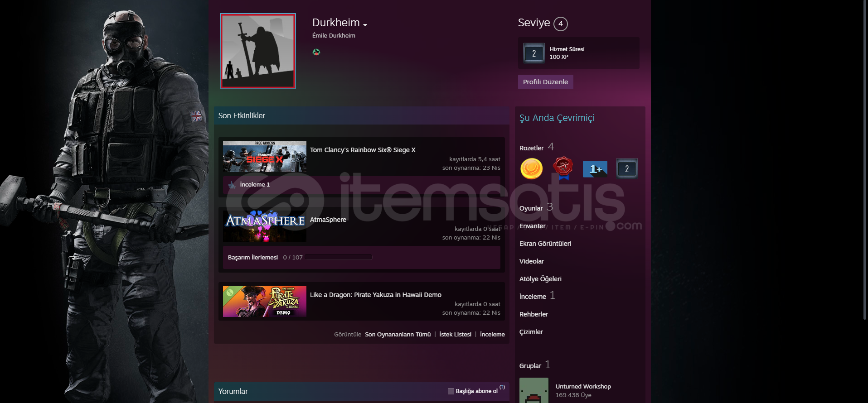Open the İnceleme 1 review link
The width and height of the screenshot is (868, 403).
255,185
